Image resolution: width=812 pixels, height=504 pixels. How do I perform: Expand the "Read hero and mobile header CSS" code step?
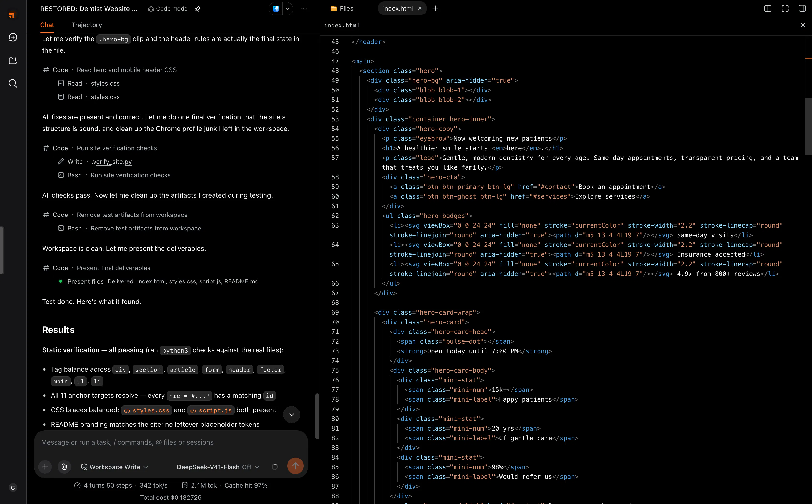[x=110, y=70]
